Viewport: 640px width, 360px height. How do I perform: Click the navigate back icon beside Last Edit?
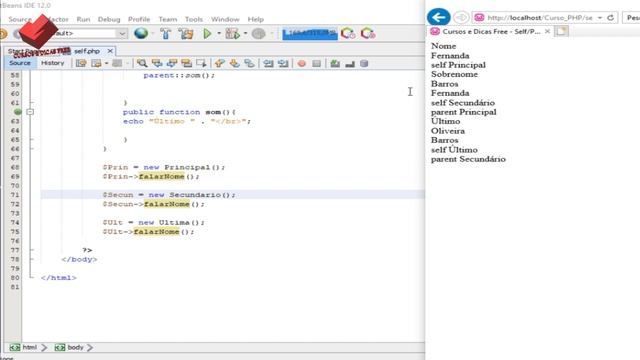[96, 63]
